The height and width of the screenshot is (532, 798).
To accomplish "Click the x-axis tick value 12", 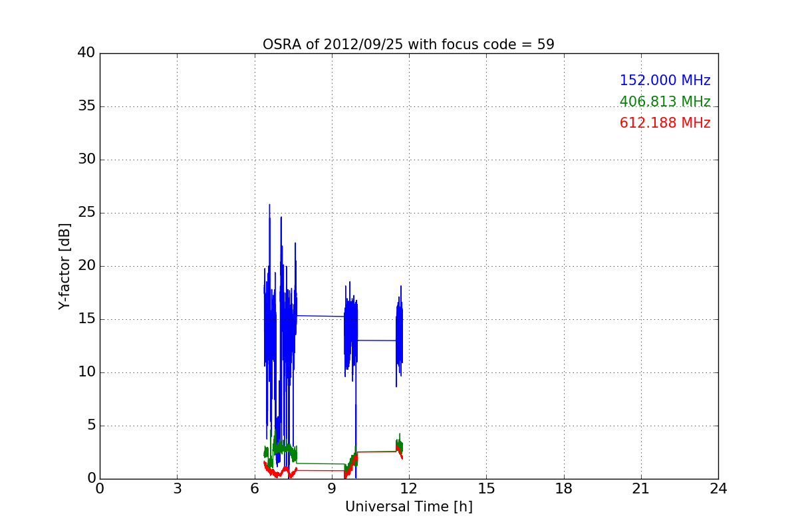I will (x=409, y=489).
